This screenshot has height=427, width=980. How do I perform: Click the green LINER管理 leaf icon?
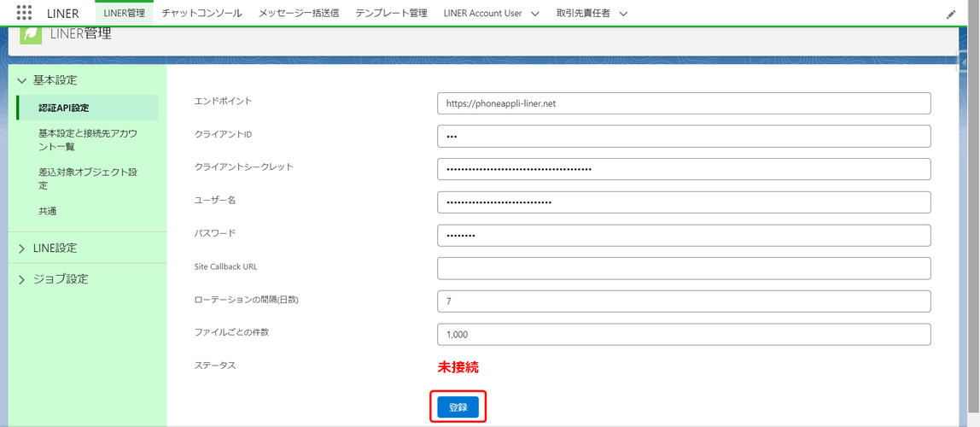(31, 34)
